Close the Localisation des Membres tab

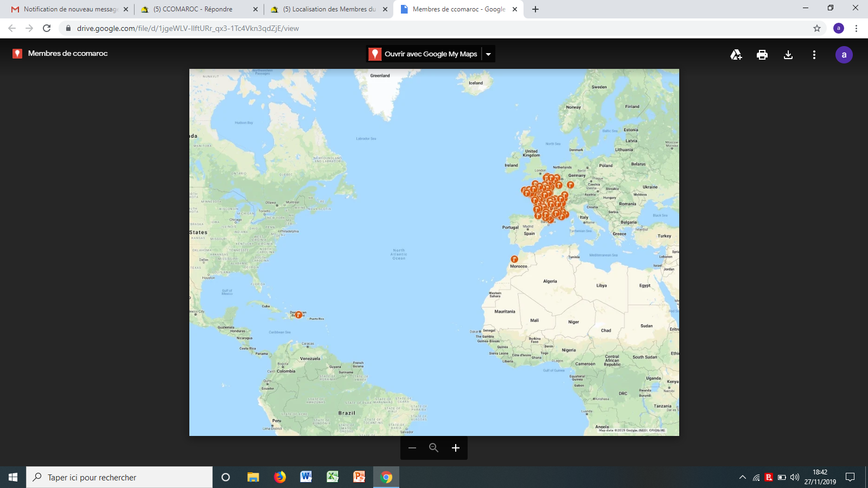tap(385, 9)
